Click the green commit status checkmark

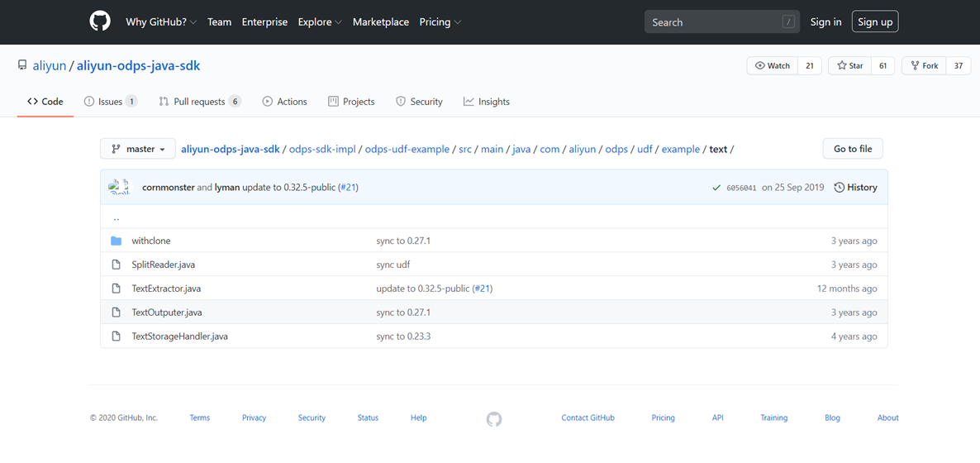point(716,188)
